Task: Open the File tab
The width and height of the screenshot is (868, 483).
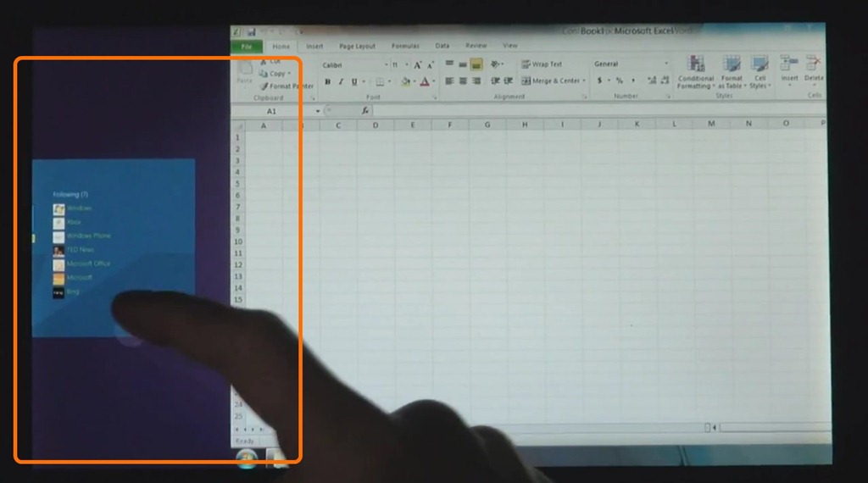Action: (x=247, y=47)
